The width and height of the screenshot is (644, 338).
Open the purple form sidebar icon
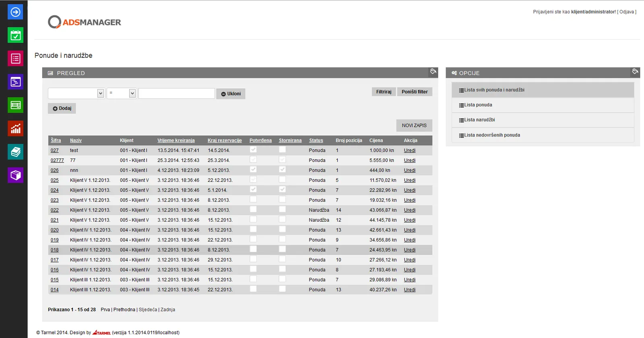tap(15, 82)
